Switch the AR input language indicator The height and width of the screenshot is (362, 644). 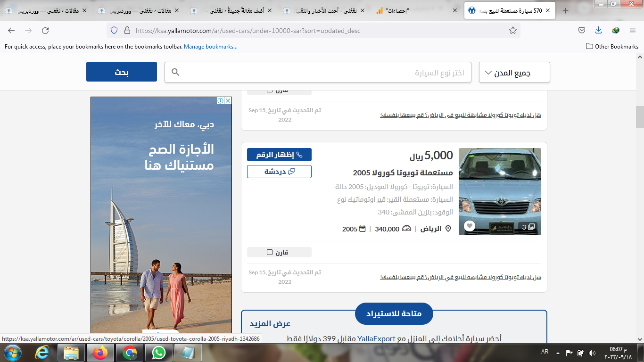pyautogui.click(x=545, y=352)
